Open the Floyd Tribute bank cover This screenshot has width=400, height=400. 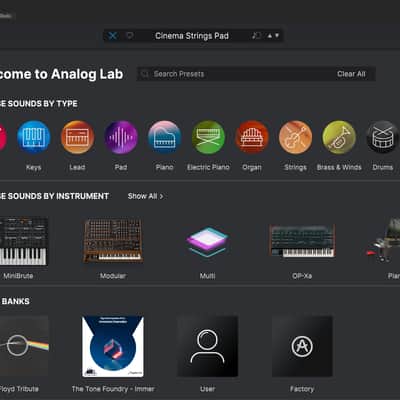(24, 347)
